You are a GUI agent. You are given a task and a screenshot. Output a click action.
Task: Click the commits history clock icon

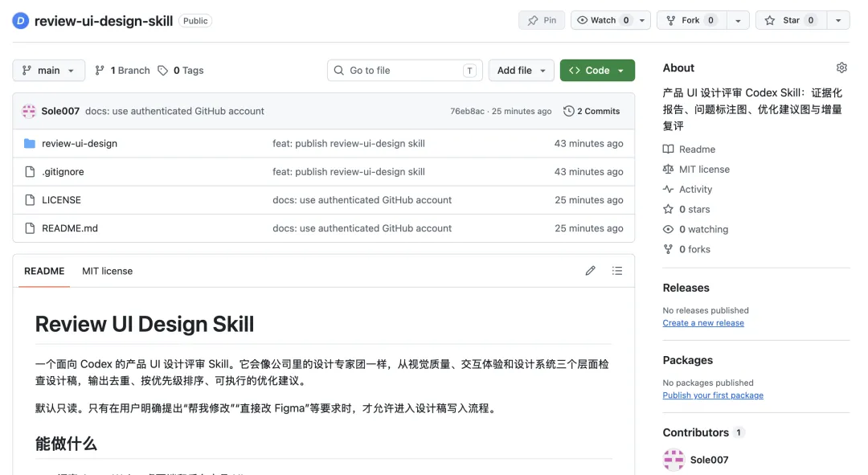pos(568,111)
